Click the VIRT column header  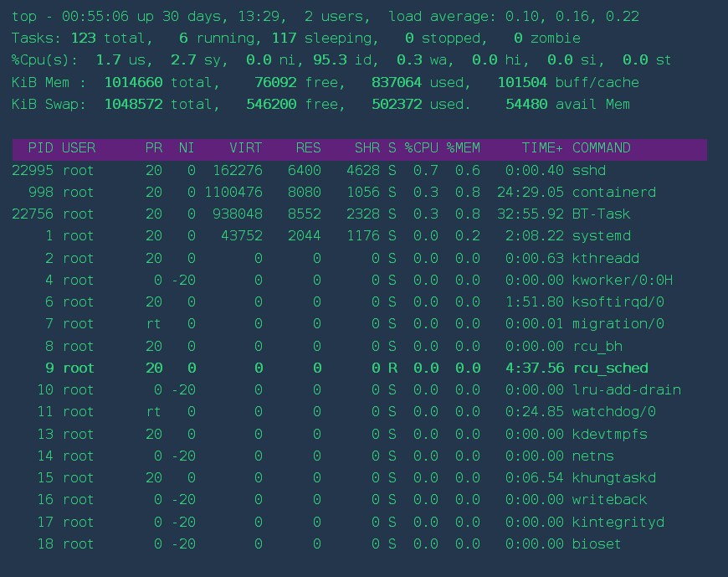coord(245,148)
